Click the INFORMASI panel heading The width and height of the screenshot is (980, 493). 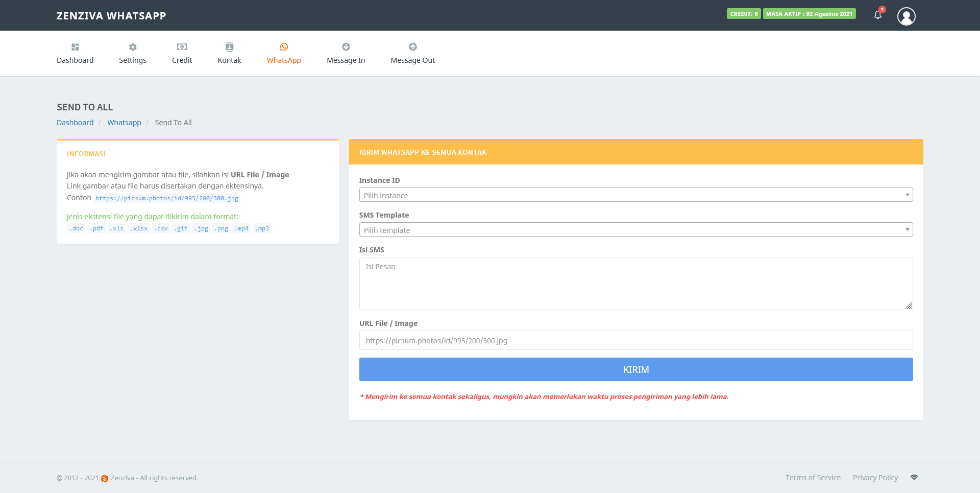(x=86, y=154)
